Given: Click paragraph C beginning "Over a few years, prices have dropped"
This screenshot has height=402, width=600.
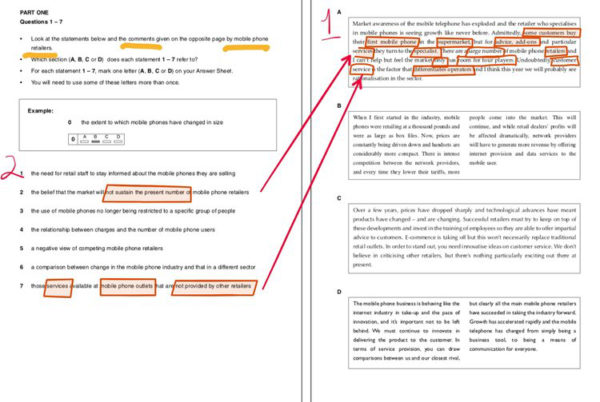Looking at the screenshot, I should pos(464,237).
